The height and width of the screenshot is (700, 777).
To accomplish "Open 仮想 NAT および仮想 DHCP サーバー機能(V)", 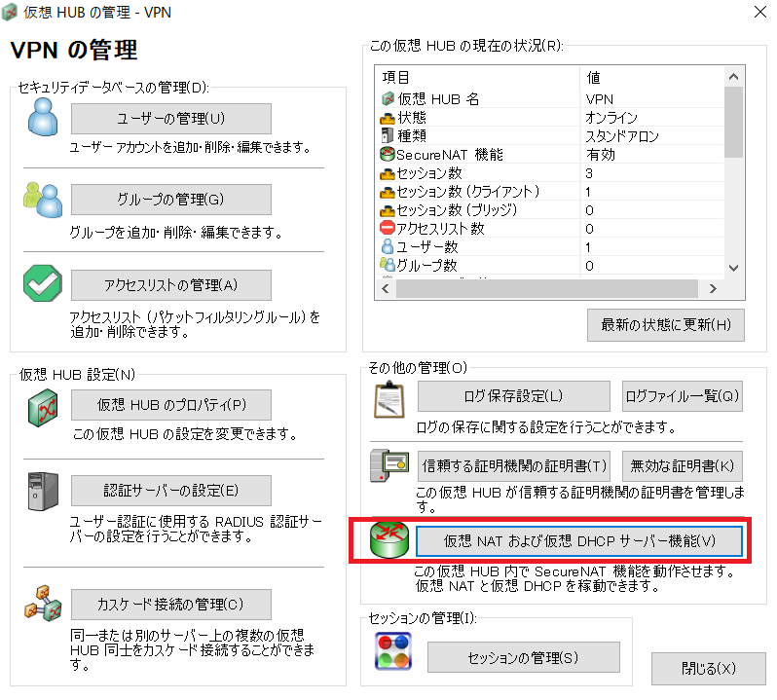I will coord(579,541).
